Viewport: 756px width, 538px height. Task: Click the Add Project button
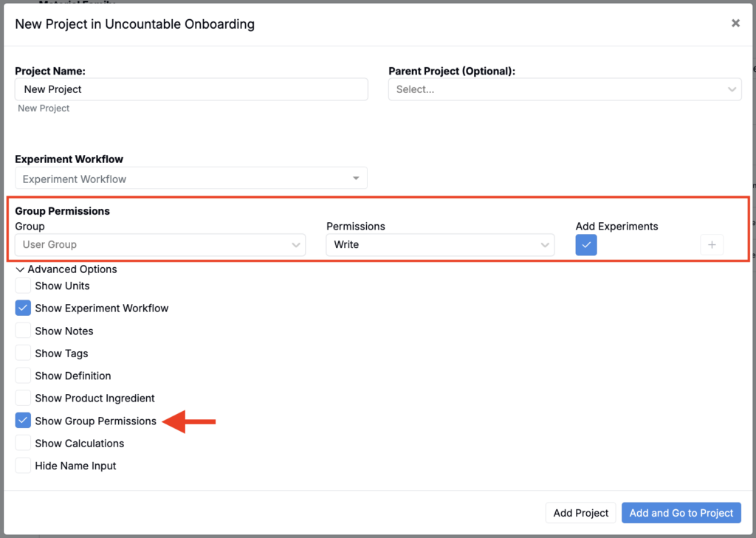[581, 513]
